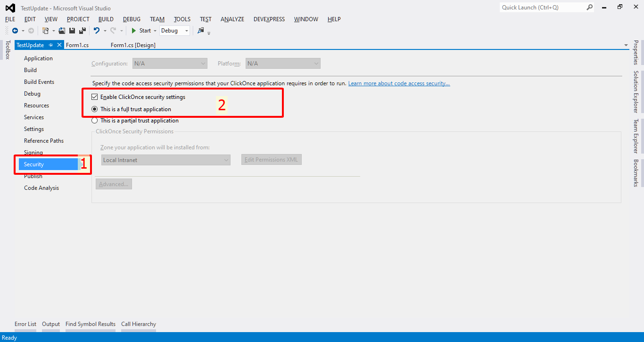Image resolution: width=644 pixels, height=342 pixels.
Task: Open the DEBUG menu
Action: tap(132, 19)
